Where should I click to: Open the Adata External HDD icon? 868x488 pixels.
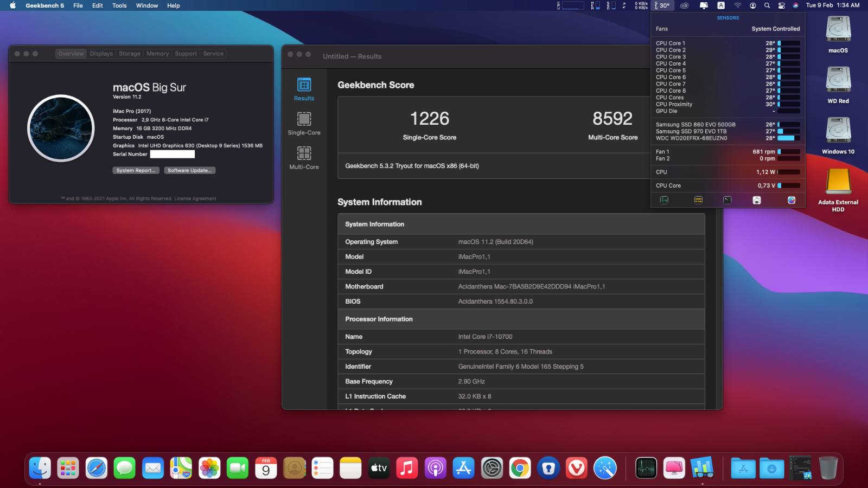click(x=838, y=189)
